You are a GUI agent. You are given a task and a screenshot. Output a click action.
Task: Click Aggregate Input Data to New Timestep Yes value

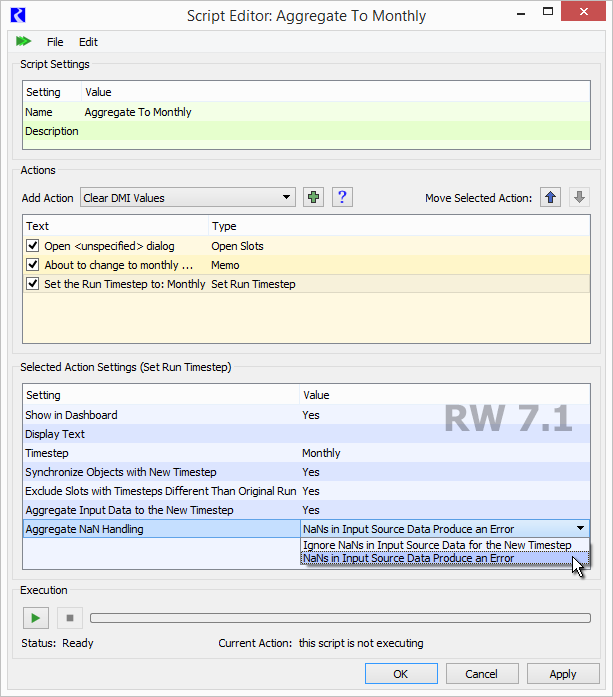click(311, 510)
